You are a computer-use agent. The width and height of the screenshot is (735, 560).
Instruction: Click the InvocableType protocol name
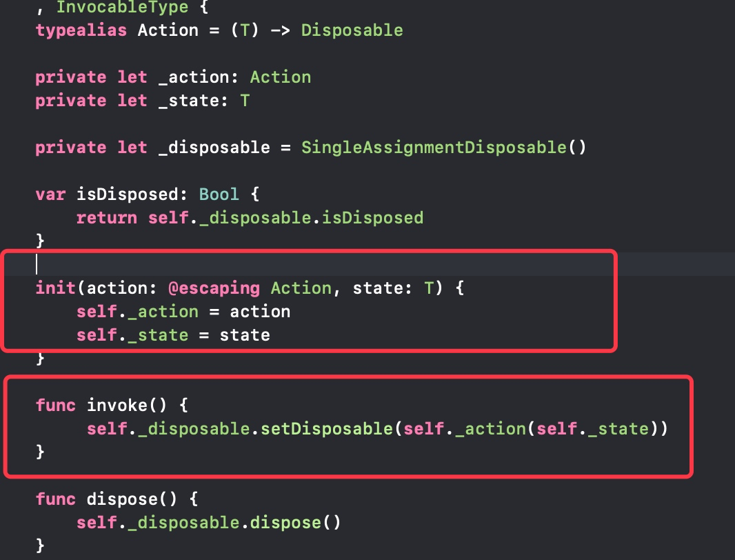pyautogui.click(x=122, y=7)
